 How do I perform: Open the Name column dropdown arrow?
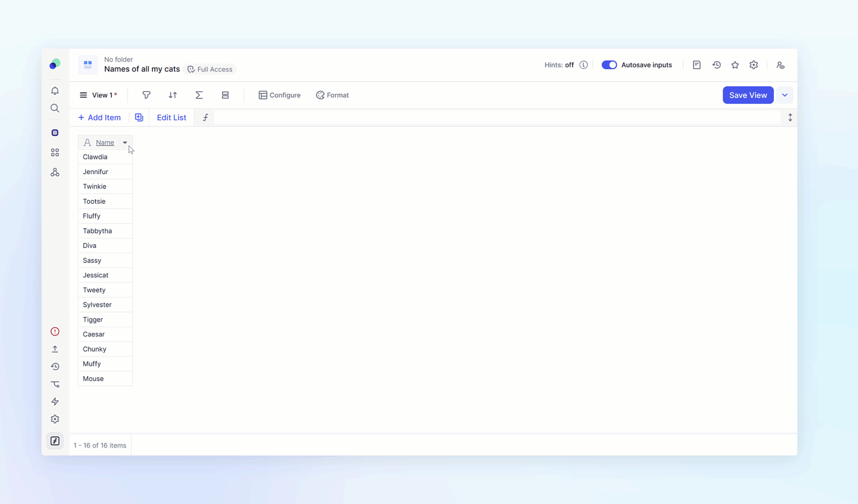click(125, 143)
